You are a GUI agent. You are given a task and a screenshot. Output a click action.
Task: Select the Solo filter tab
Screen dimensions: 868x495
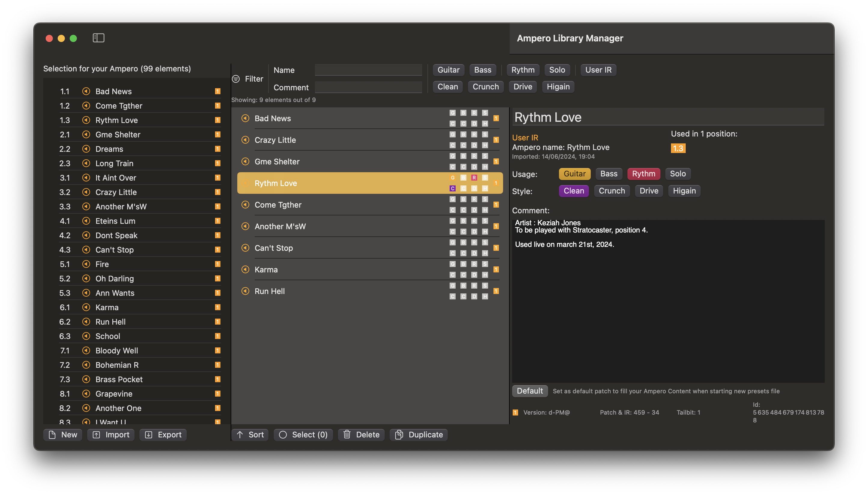[557, 70]
